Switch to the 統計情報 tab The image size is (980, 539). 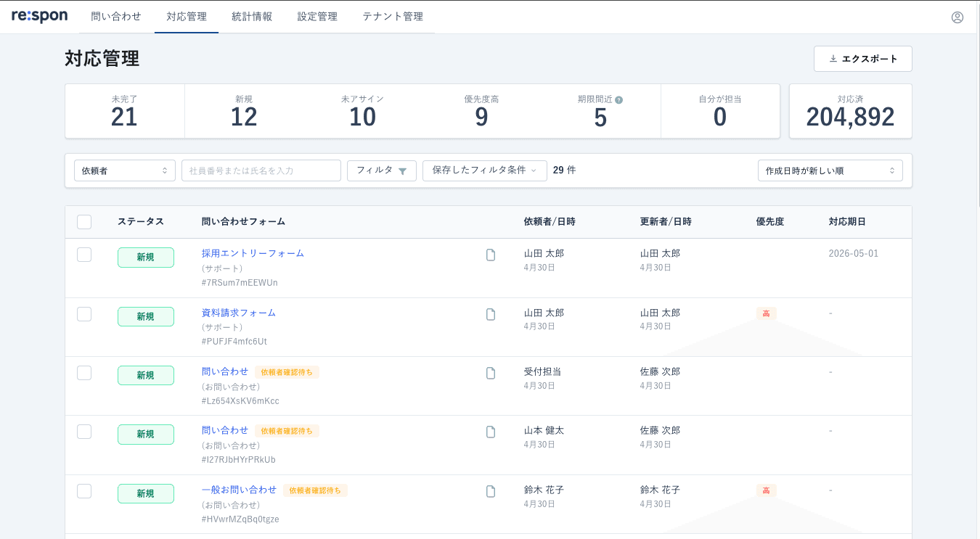pos(252,17)
